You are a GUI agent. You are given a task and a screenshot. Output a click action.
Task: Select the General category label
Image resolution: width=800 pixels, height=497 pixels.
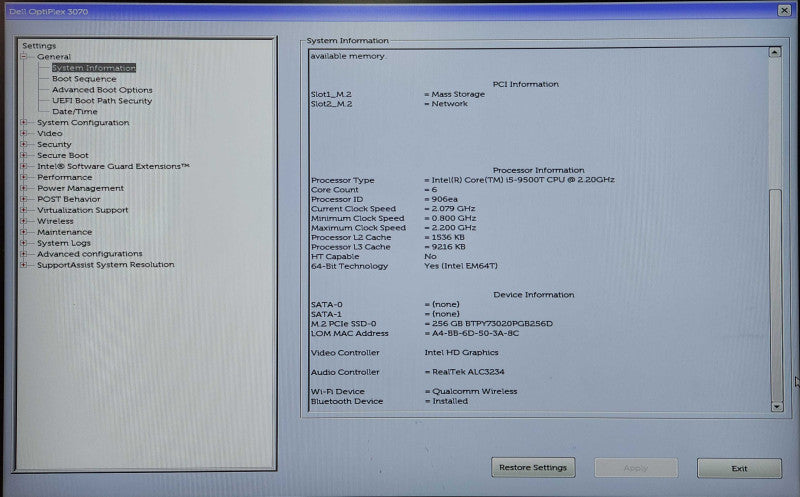54,57
